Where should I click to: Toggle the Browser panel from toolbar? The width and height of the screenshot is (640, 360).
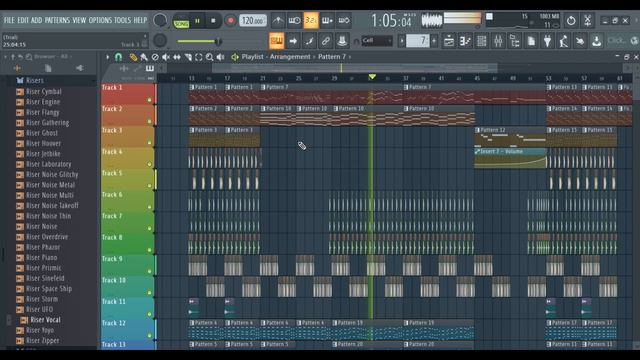coord(514,41)
